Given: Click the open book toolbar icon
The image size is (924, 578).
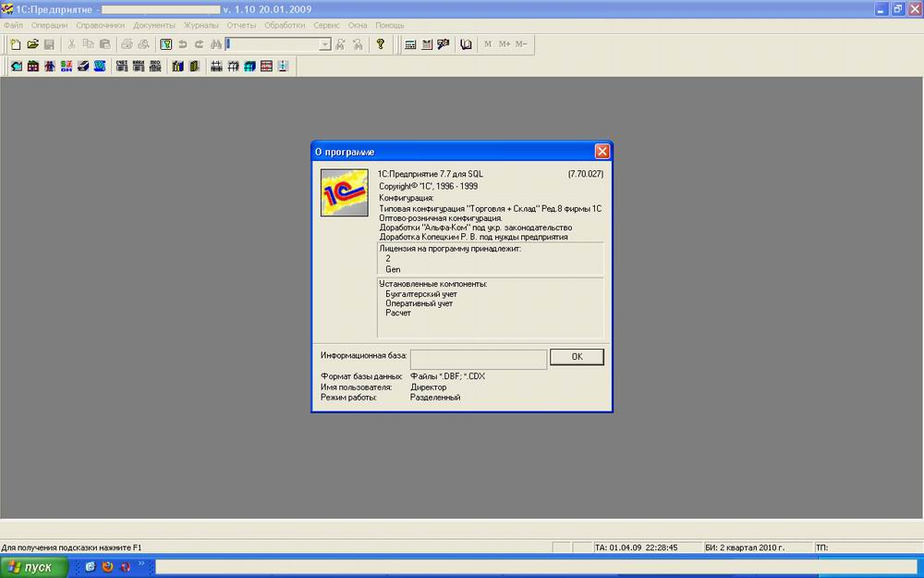Looking at the screenshot, I should (466, 44).
